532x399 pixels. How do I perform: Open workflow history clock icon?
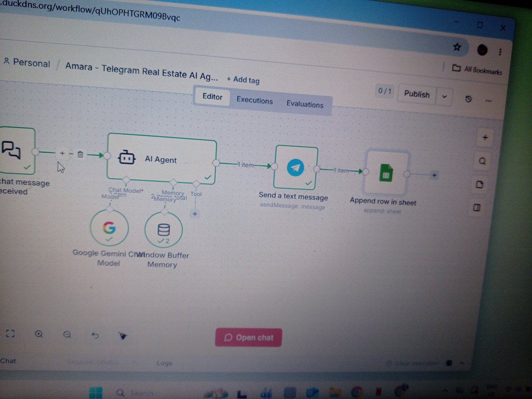click(x=468, y=99)
